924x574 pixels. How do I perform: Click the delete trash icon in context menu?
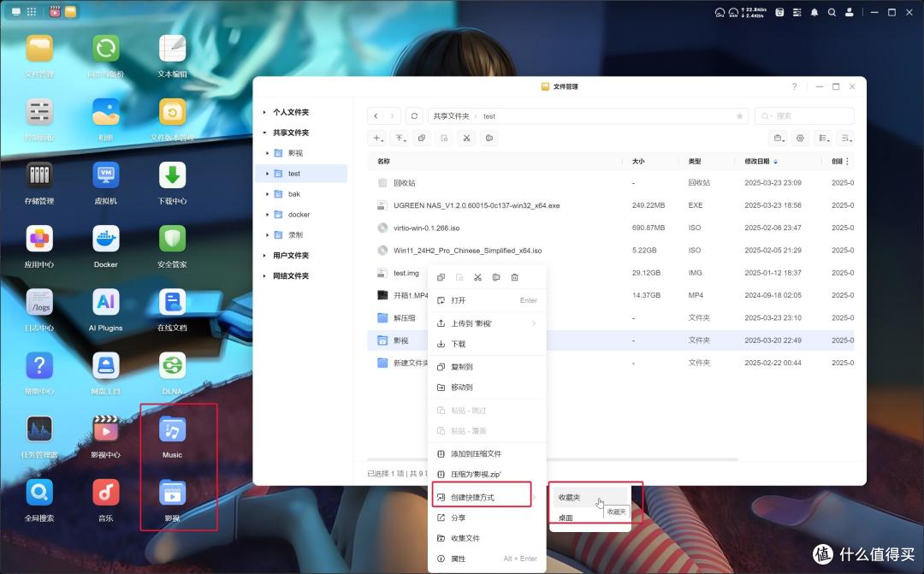click(514, 277)
